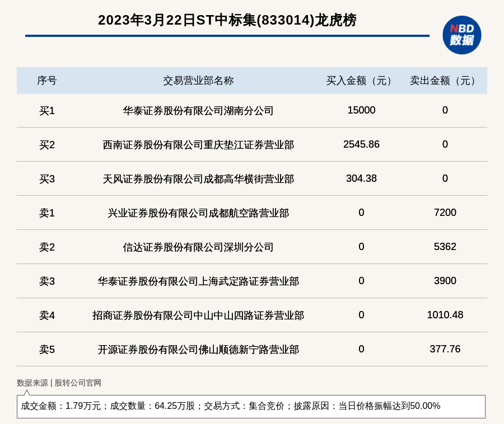Click 兴业证券股份有限公司成都航空路营业部
The width and height of the screenshot is (504, 424).
[198, 213]
